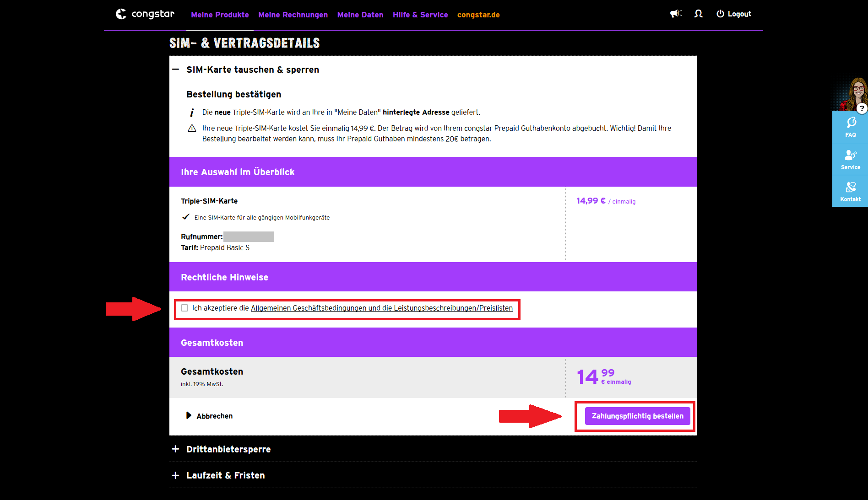868x500 pixels.
Task: Click the greyed-out Rufnummer field
Action: [x=249, y=237]
